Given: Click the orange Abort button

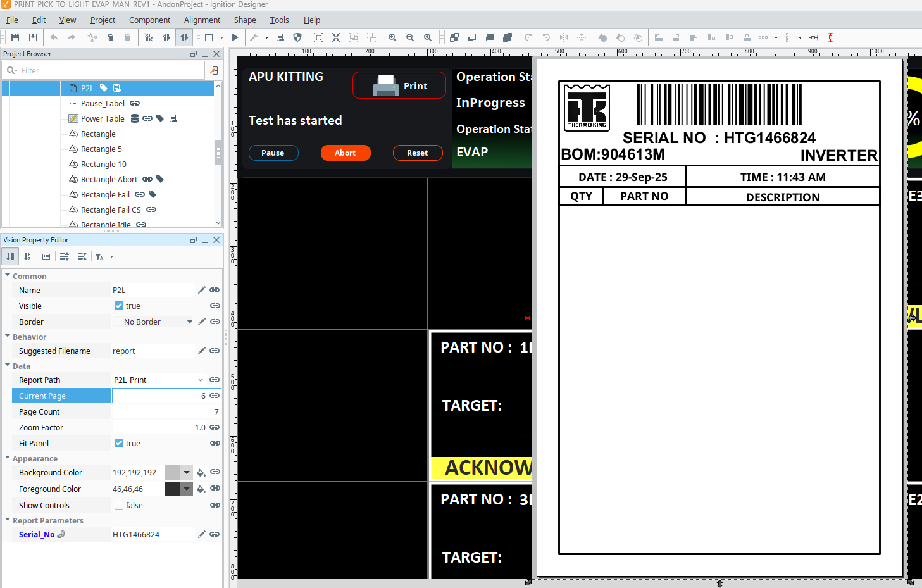Looking at the screenshot, I should point(345,153).
